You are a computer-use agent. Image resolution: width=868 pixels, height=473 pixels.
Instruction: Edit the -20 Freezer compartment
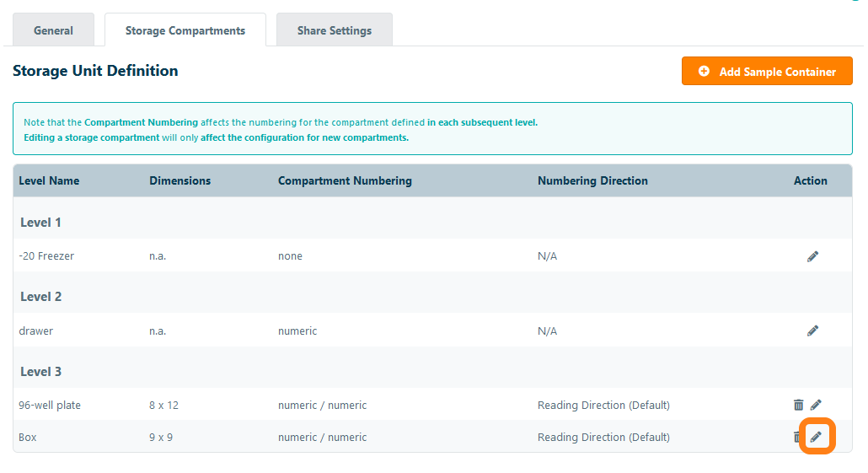[x=812, y=256]
